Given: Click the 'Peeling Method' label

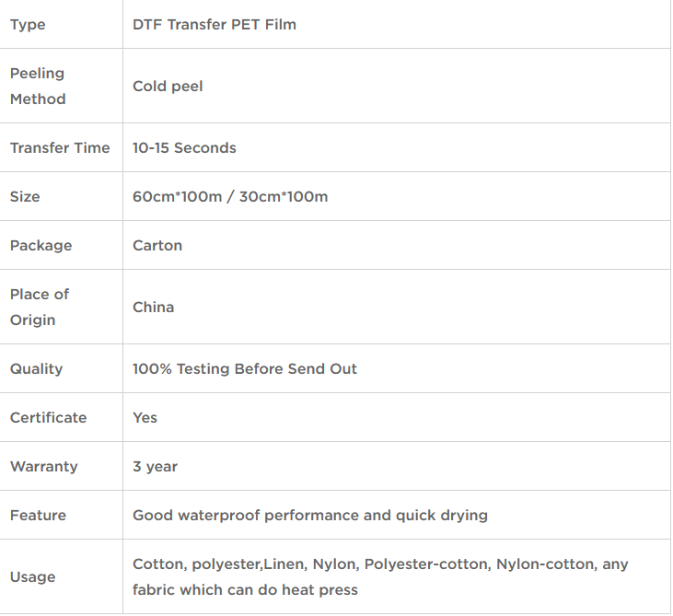Looking at the screenshot, I should coord(38,86).
